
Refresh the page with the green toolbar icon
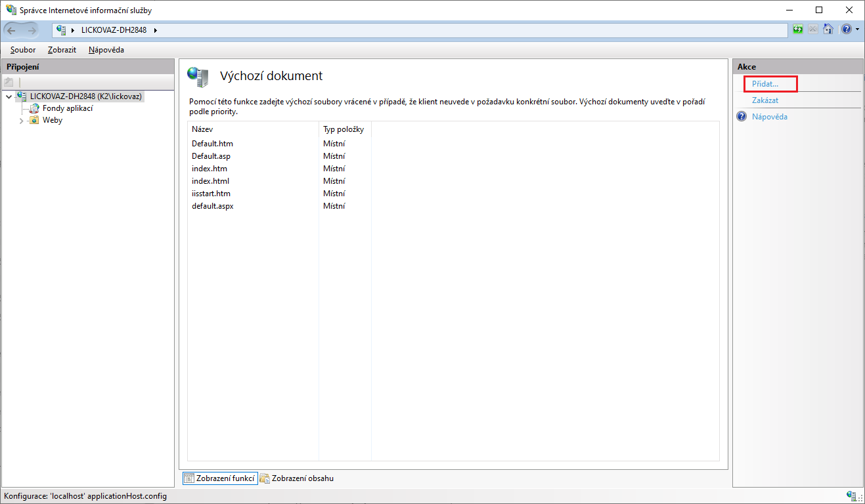[798, 30]
